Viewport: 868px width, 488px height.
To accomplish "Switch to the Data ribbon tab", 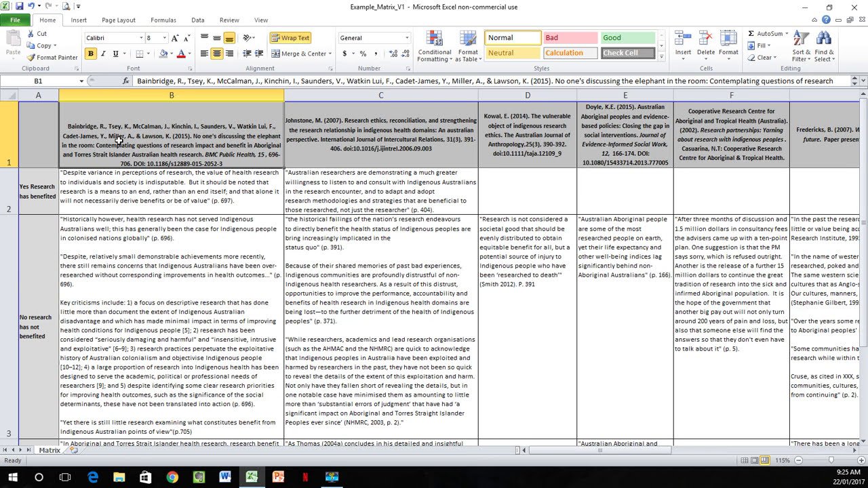I will [x=198, y=20].
